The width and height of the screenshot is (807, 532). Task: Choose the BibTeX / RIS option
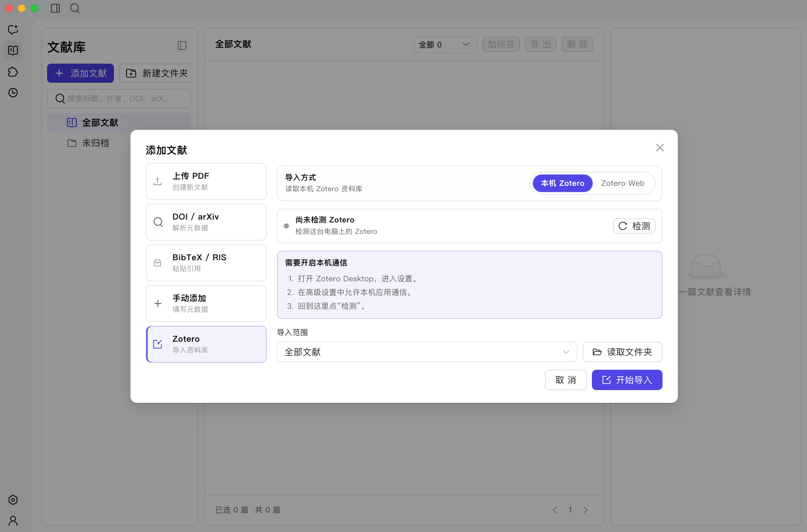pyautogui.click(x=206, y=263)
